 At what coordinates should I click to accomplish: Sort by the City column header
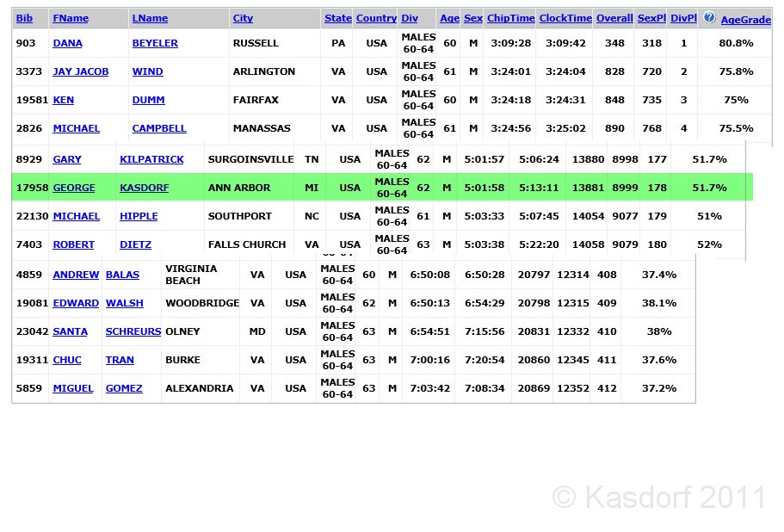click(243, 18)
